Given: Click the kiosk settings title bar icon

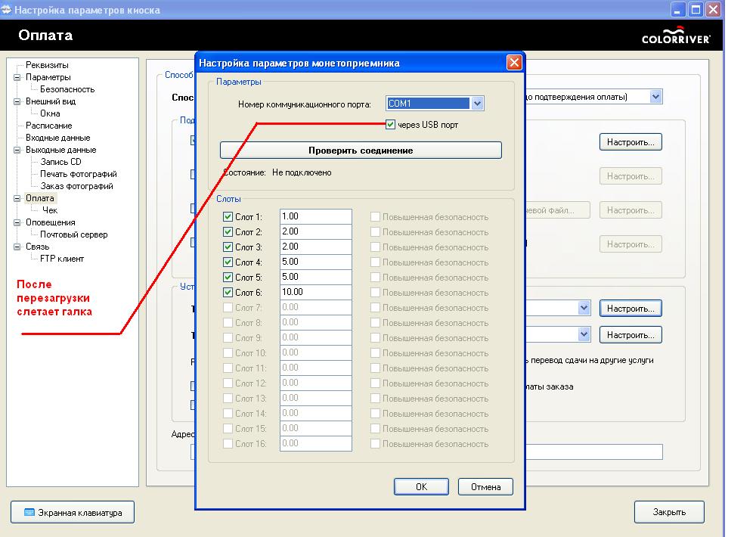Looking at the screenshot, I should click(x=7, y=9).
